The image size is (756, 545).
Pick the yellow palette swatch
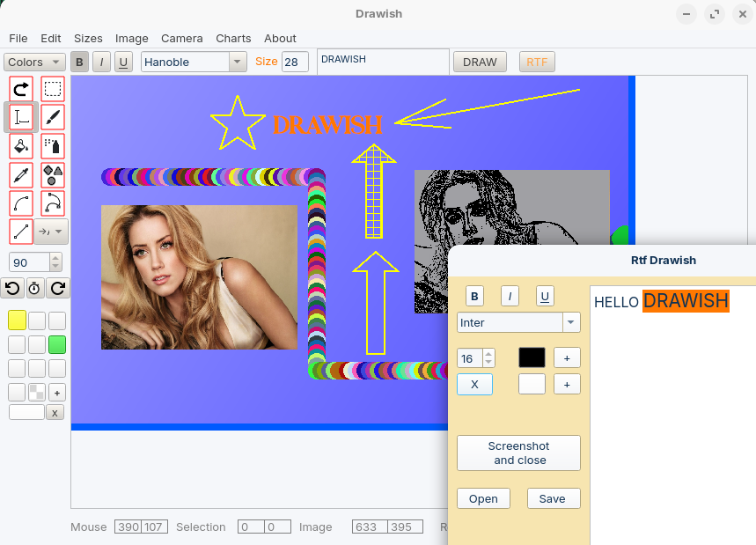(x=17, y=320)
